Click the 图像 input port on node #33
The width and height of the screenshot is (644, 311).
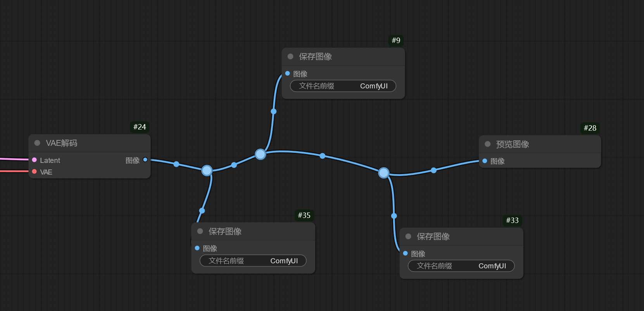pos(406,253)
